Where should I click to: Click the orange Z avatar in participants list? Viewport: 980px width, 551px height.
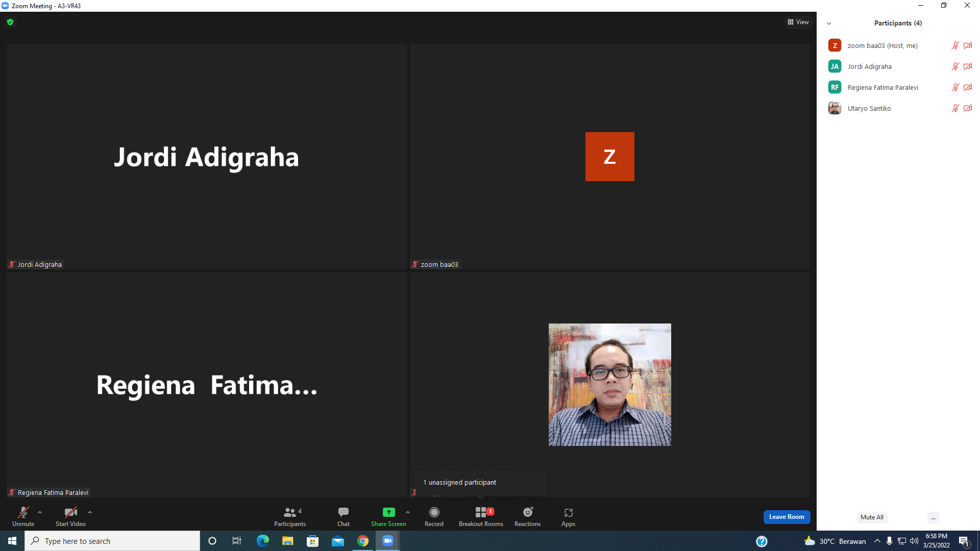[x=835, y=45]
